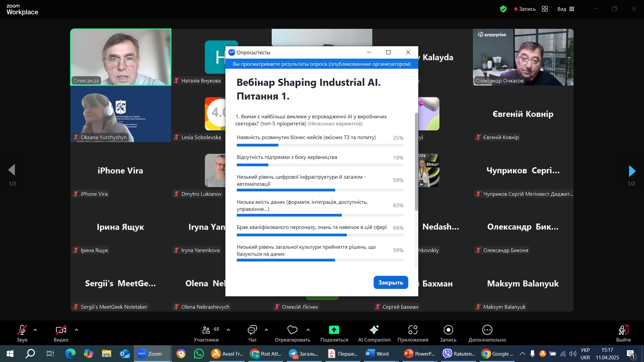Click the Выйти leave meeting icon
This screenshot has height=362, width=644.
tap(623, 330)
